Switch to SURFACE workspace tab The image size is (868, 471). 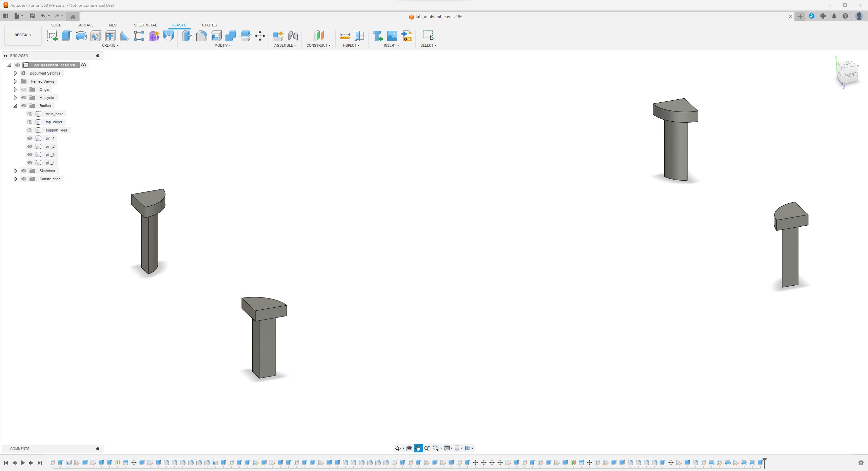coord(85,25)
